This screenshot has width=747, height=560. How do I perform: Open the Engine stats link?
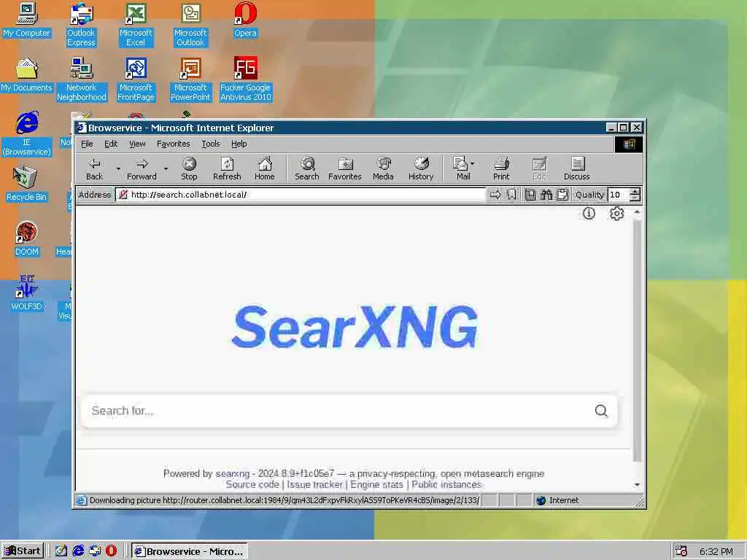376,485
